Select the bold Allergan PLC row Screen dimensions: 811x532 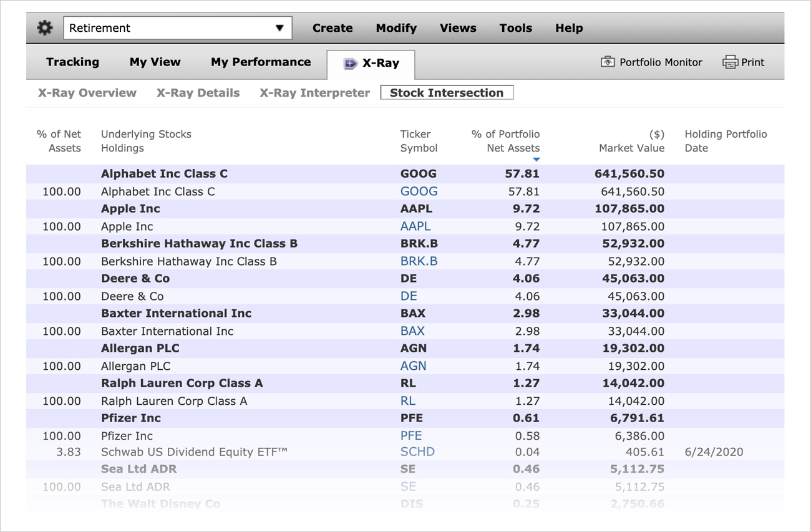(x=405, y=349)
